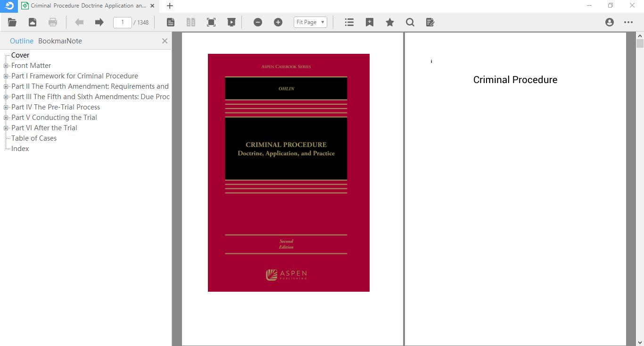Open a new tab with plus button
Screen dimensions: 644x346
click(170, 6)
